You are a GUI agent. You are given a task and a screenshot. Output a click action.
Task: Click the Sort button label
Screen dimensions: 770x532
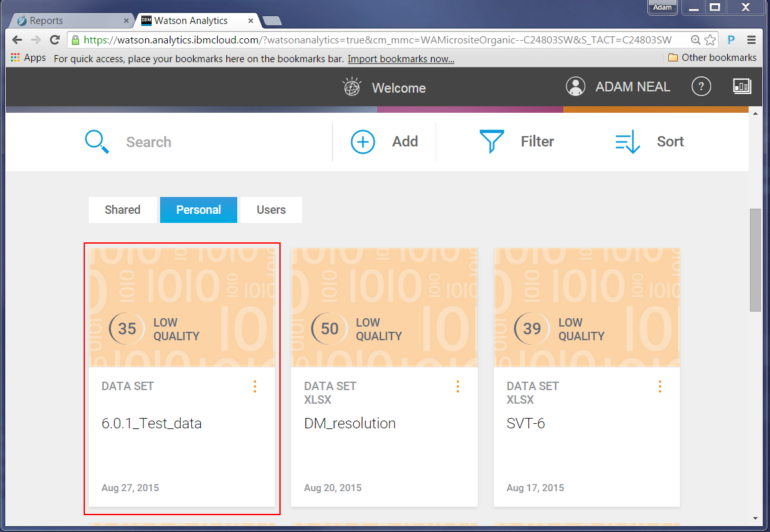coord(670,142)
